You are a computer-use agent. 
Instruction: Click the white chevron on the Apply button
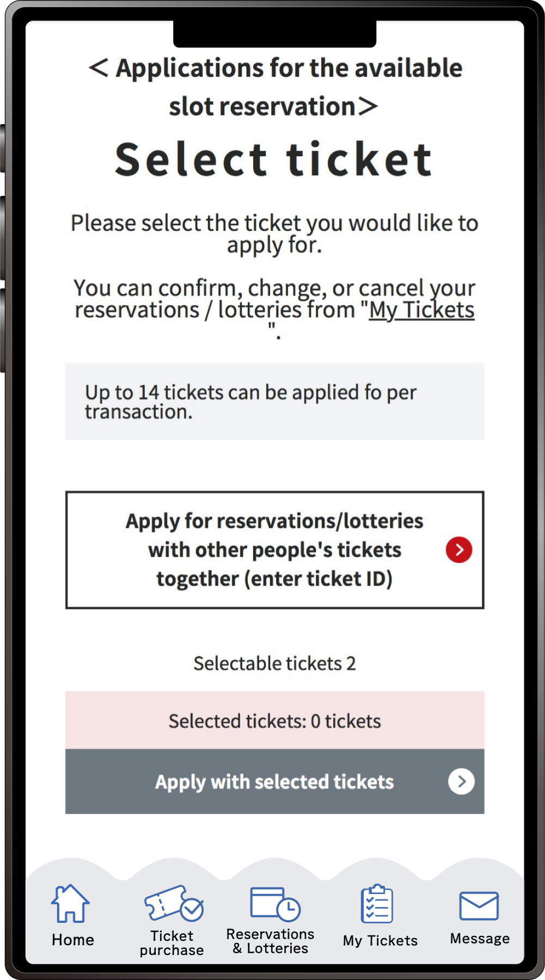click(461, 781)
